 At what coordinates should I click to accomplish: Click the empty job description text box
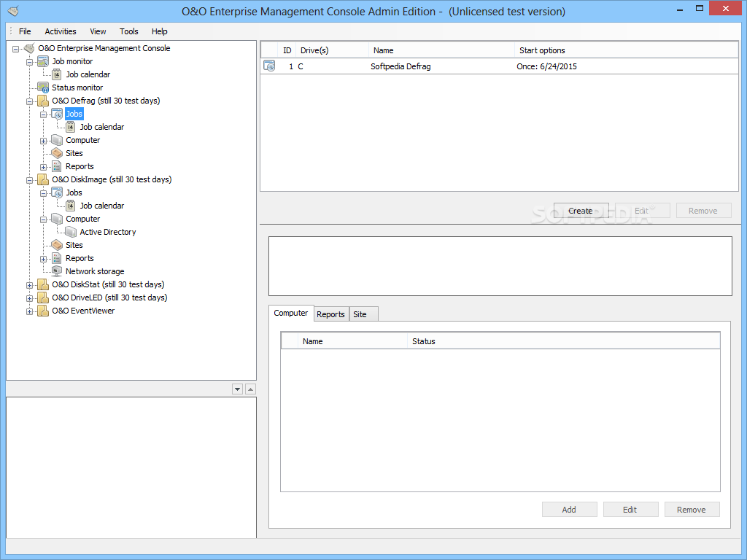(x=500, y=266)
